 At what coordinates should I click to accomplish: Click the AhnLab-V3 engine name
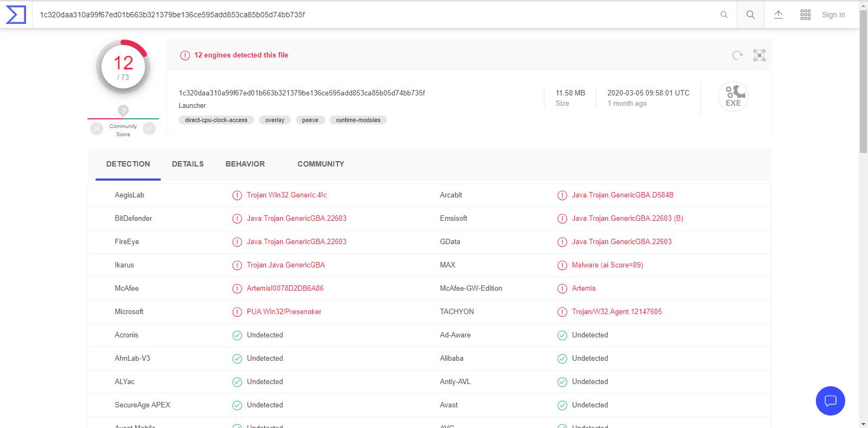(132, 358)
